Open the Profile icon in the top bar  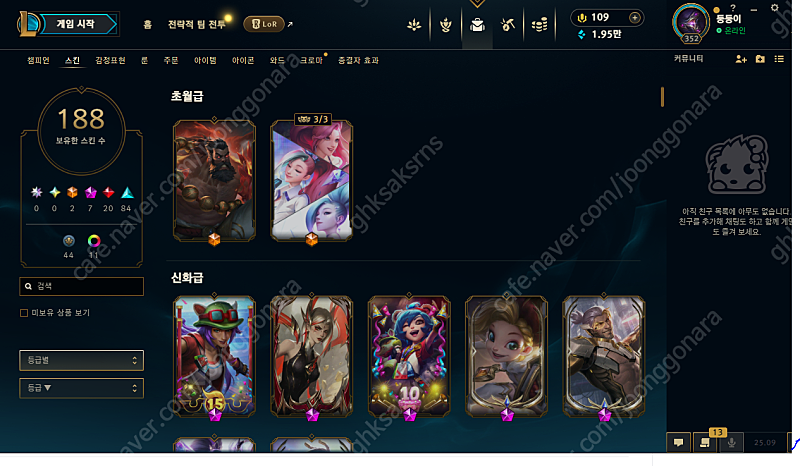pos(414,24)
